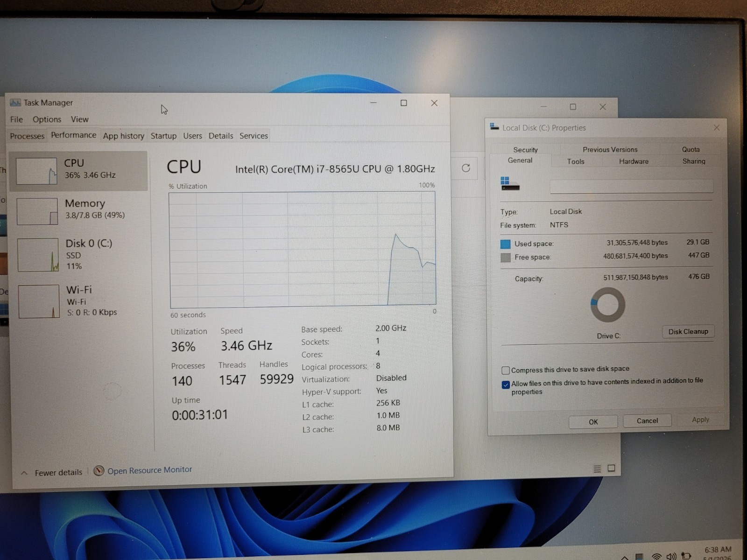This screenshot has width=747, height=560.
Task: Select the Wi-Fi performance entry
Action: [79, 301]
